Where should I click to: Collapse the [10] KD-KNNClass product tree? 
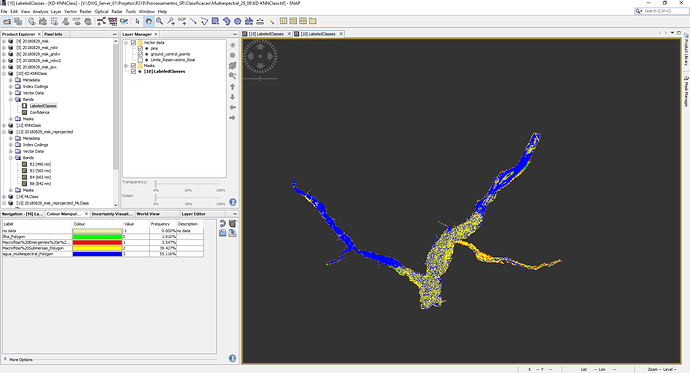click(4, 73)
